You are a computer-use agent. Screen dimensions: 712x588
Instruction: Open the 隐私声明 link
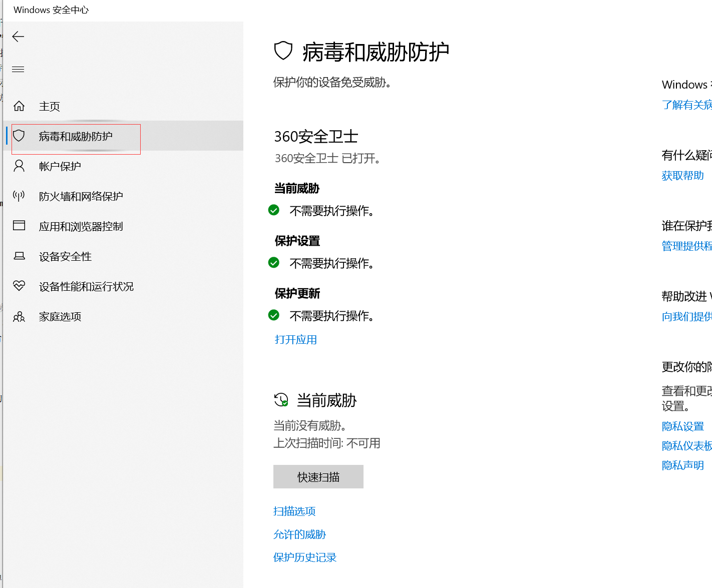(682, 465)
